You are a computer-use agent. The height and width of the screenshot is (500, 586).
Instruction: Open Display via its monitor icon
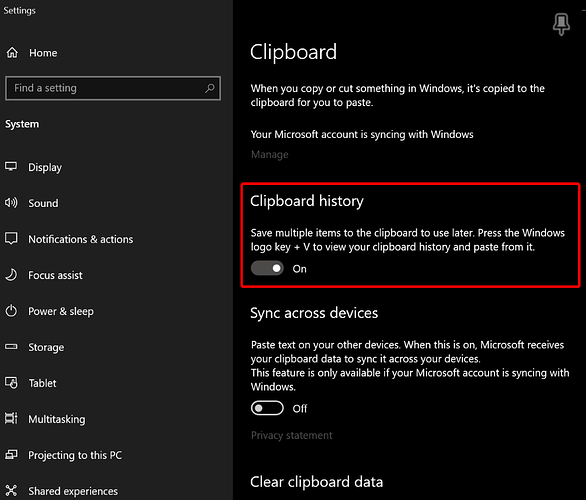click(x=11, y=166)
